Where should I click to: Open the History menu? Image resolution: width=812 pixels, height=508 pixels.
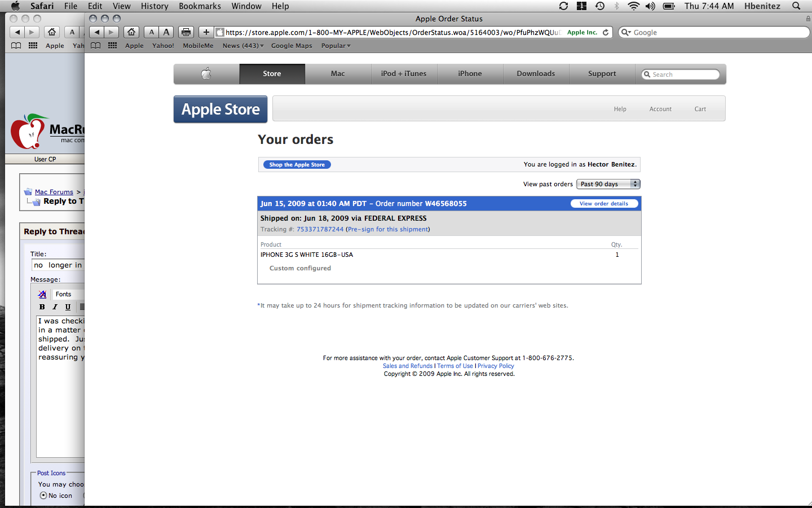(x=155, y=6)
